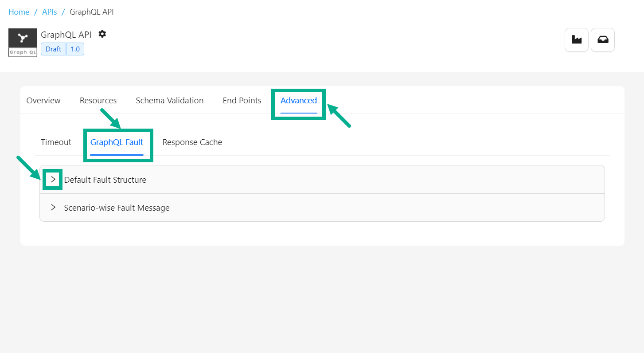Click the GraphQL API logo thumbnail
Viewport: 644px width, 353px height.
[x=23, y=43]
